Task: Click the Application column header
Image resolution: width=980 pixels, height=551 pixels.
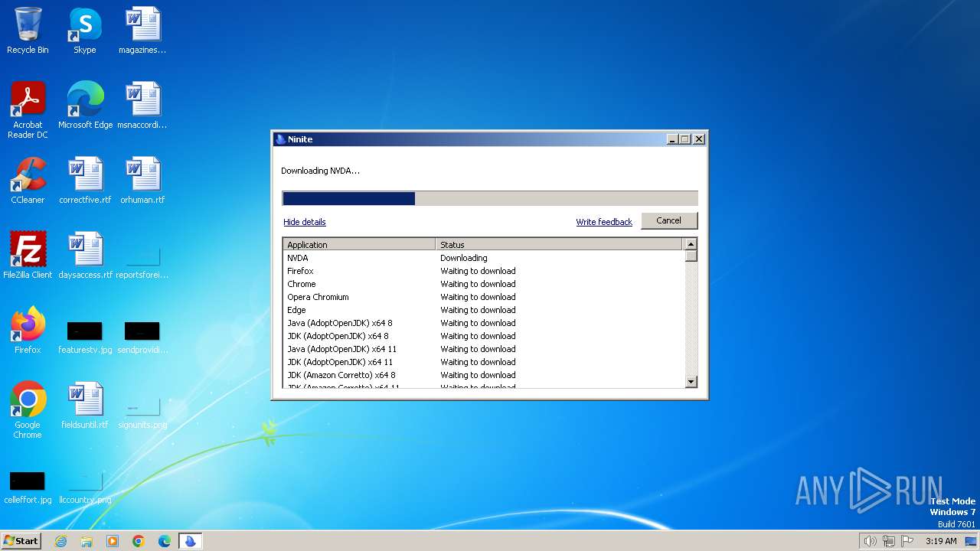Action: 359,245
